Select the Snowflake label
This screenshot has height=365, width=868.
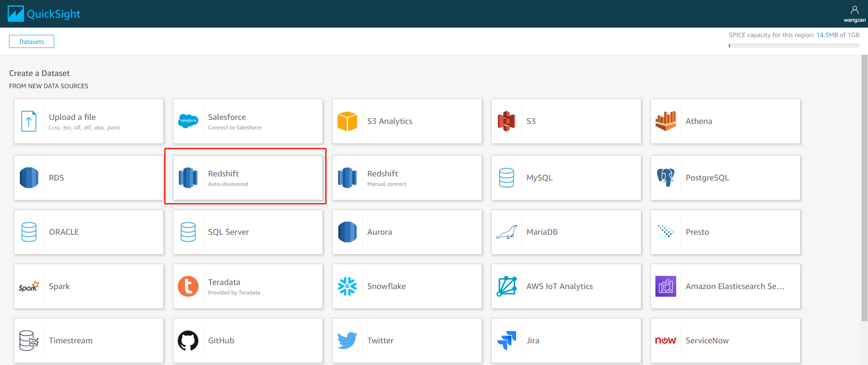(x=386, y=286)
